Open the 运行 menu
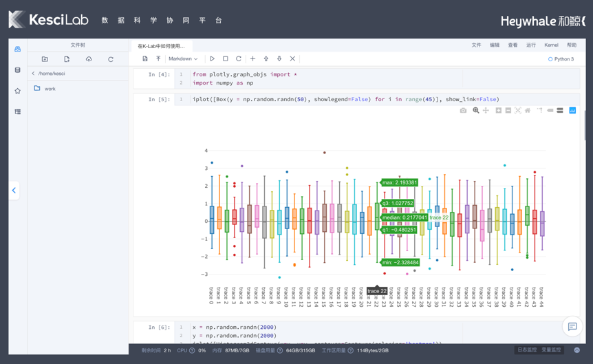This screenshot has width=593, height=364. coord(531,45)
